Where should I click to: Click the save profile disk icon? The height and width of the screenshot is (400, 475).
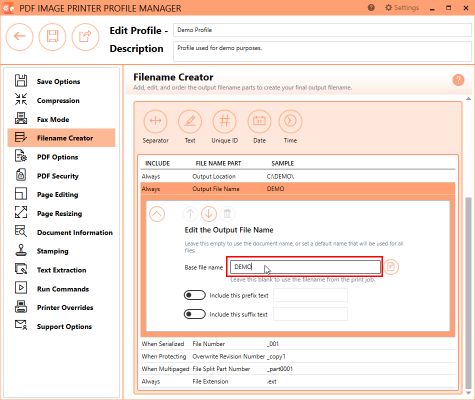pyautogui.click(x=52, y=36)
